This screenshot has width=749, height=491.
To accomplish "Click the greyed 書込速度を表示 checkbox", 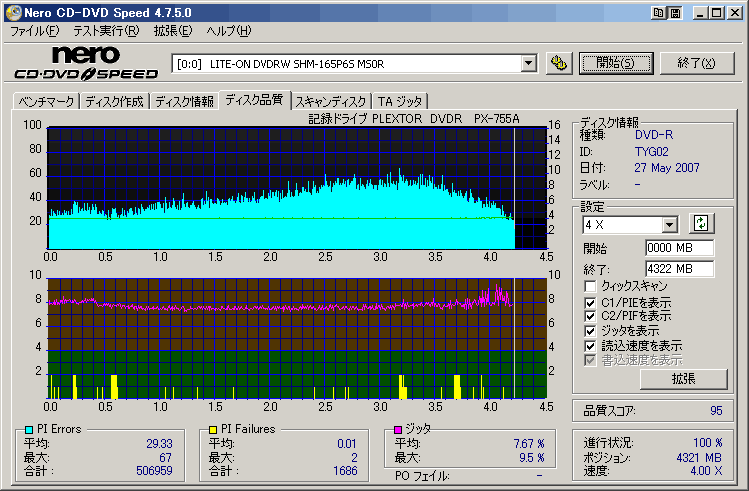I will coord(590,360).
